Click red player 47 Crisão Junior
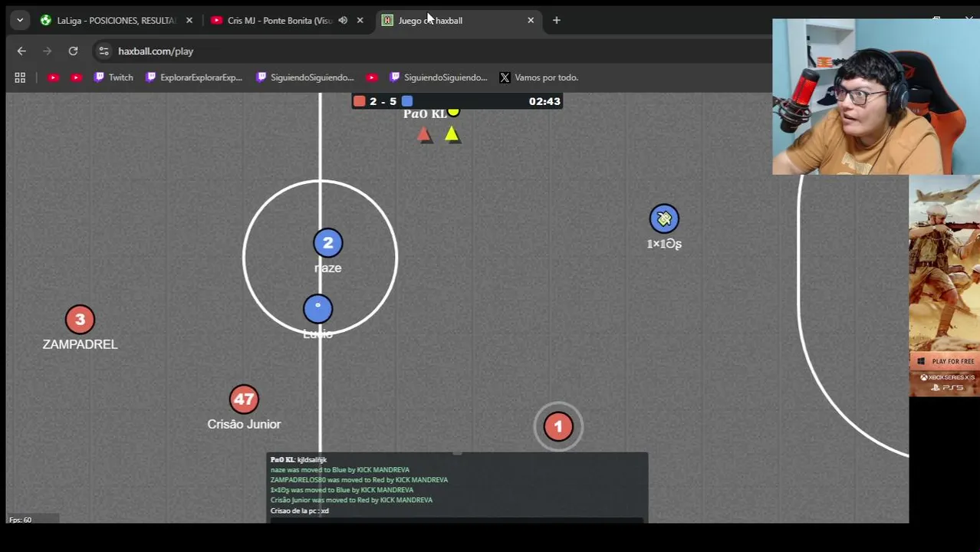The width and height of the screenshot is (980, 552). [244, 399]
